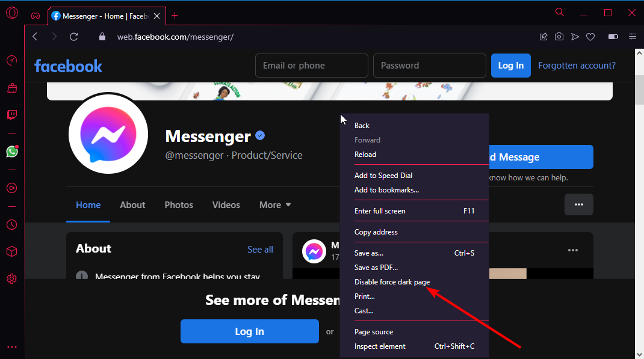Open History clock icon in the sidebar
Image resolution: width=644 pixels, height=359 pixels.
click(x=12, y=224)
